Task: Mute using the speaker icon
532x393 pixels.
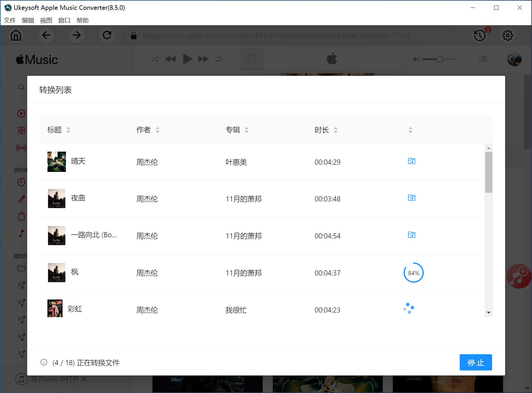Action: (x=416, y=59)
